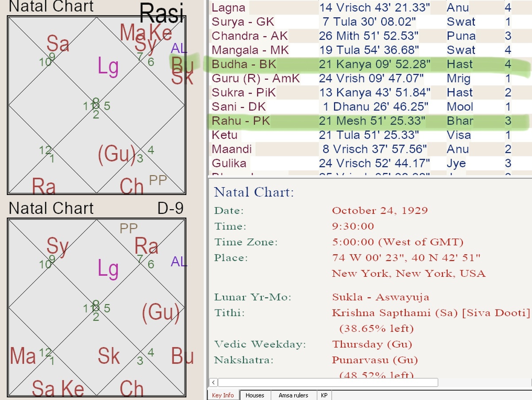Click the D-9 chart title label
Viewport: 532px width, 400px height.
click(x=170, y=208)
